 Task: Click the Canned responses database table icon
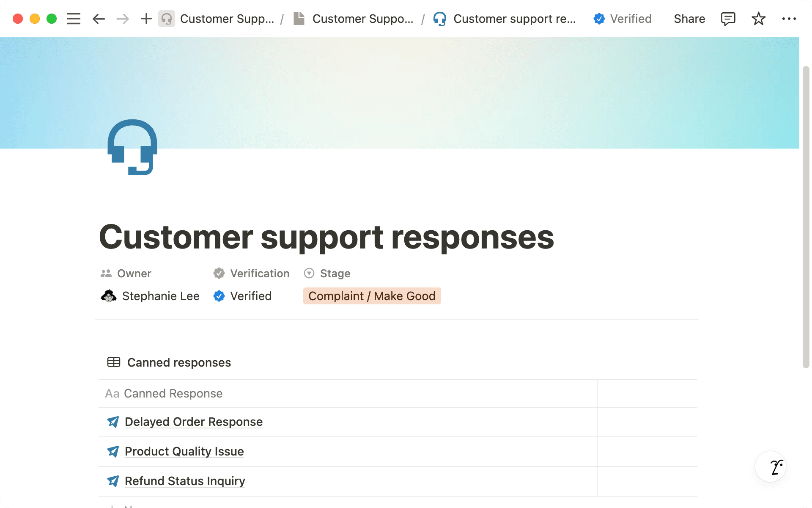(x=113, y=362)
